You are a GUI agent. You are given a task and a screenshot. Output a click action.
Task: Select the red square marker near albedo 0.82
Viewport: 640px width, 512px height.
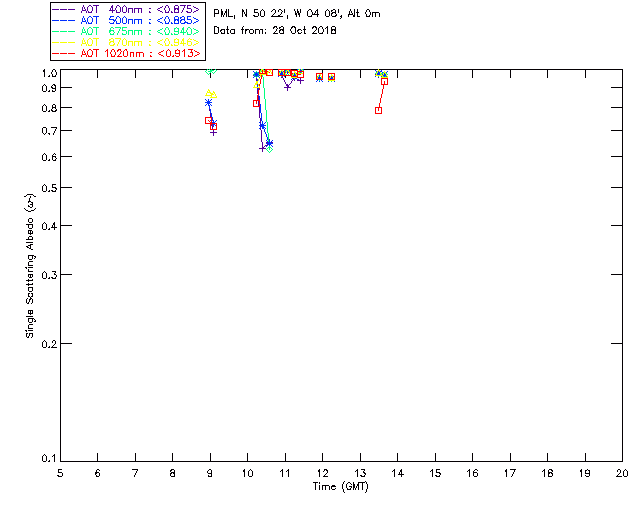(x=256, y=104)
